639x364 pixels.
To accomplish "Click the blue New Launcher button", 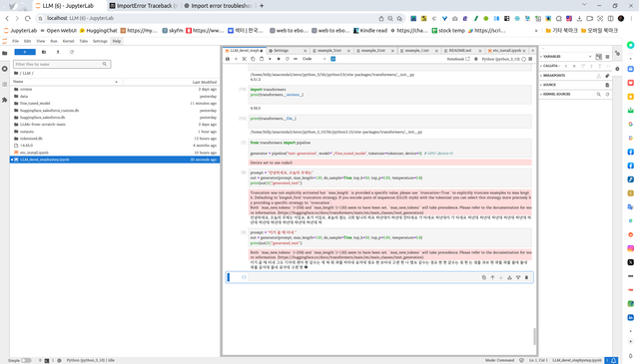I will [25, 52].
